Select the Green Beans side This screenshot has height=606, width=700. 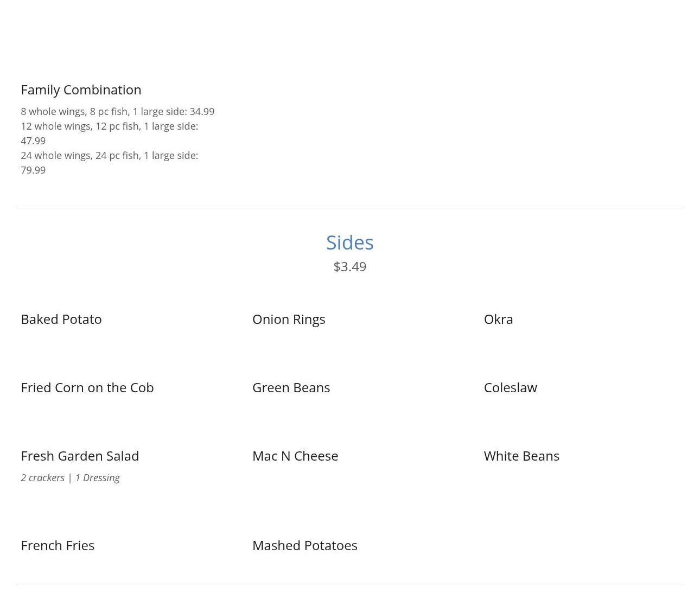[x=291, y=387]
